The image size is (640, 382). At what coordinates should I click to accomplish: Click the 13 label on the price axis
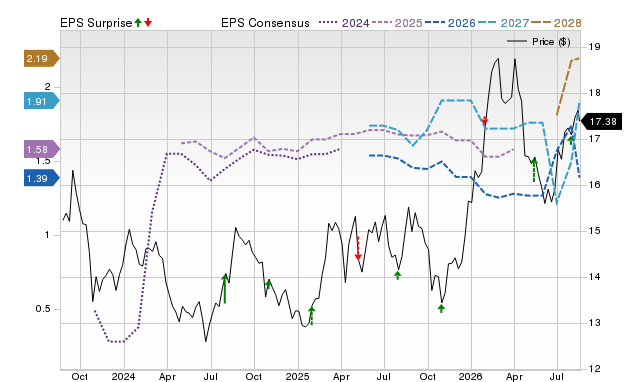coord(595,322)
